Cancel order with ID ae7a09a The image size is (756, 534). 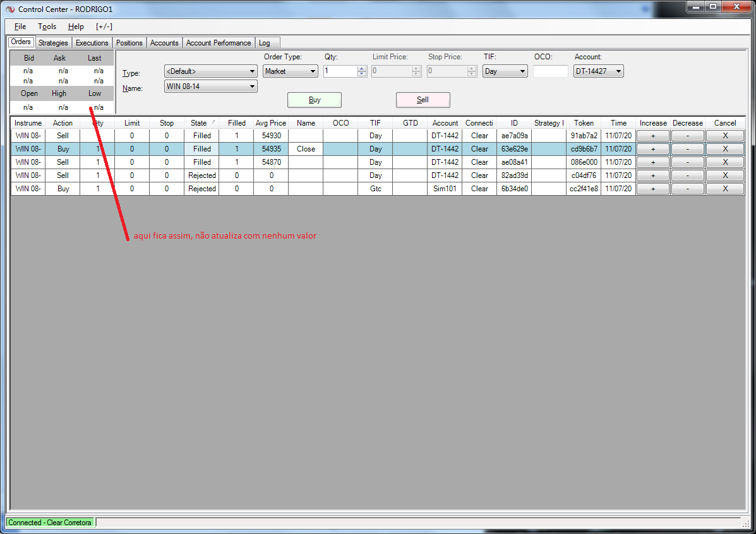point(725,136)
